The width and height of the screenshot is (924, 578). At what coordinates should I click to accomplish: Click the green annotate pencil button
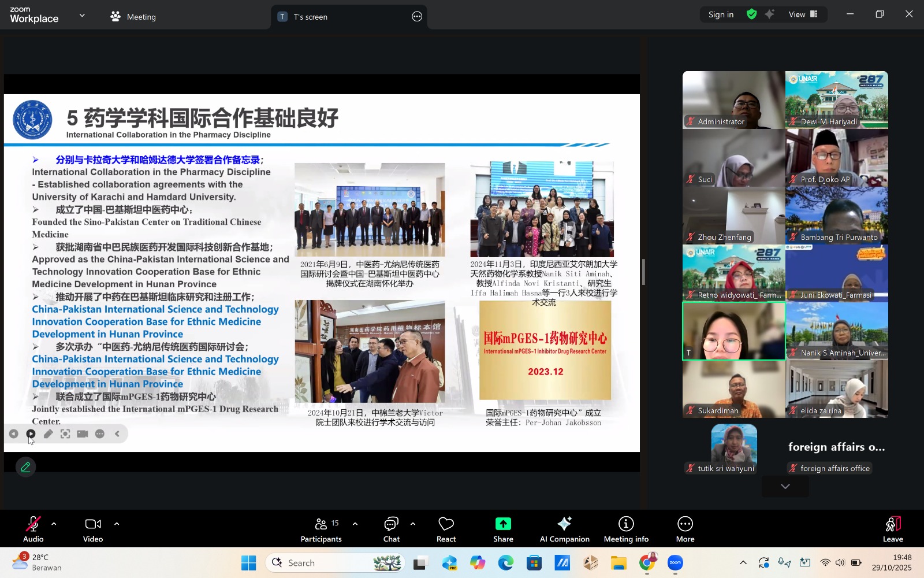(25, 467)
